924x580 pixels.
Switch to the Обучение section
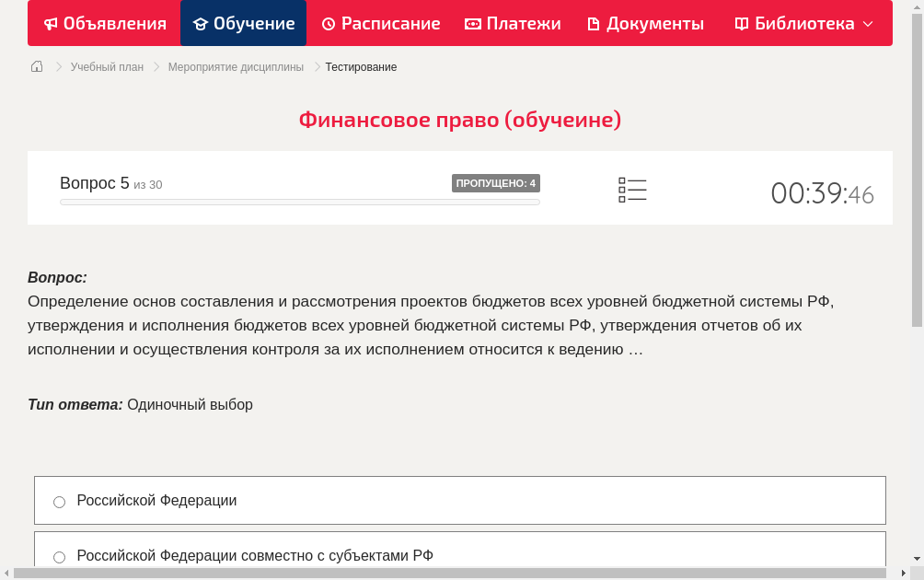click(x=244, y=23)
